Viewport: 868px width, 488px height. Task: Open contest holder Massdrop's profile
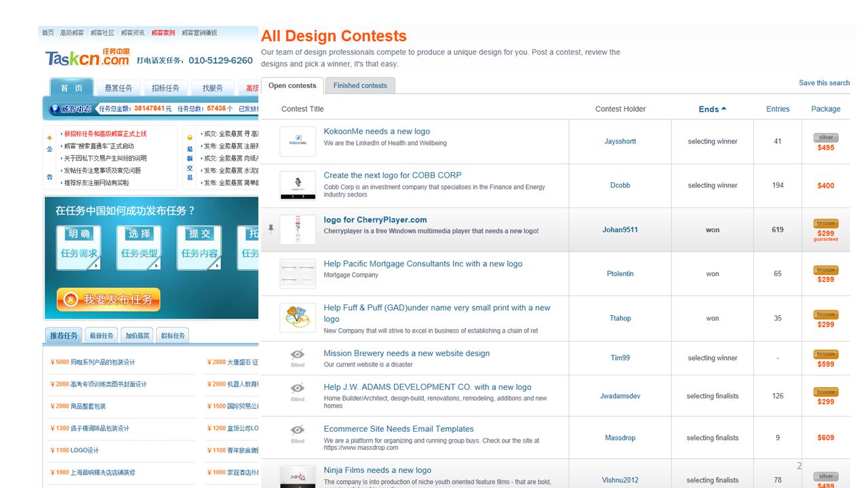coord(620,438)
